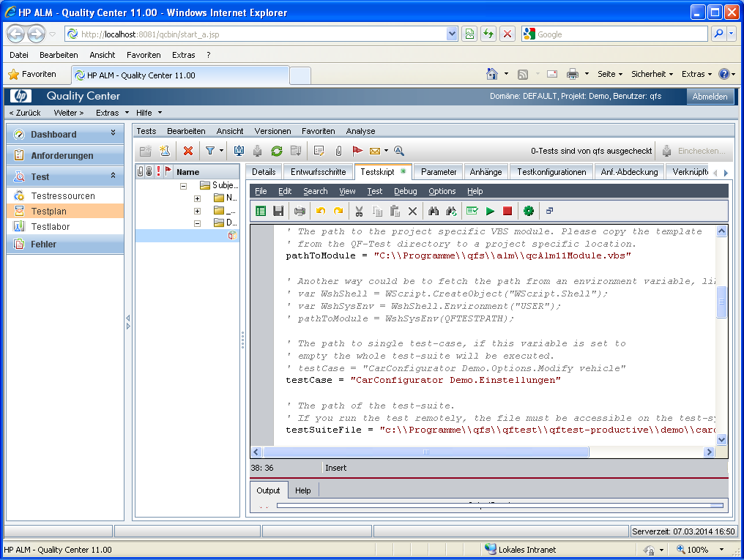744x560 pixels.
Task: Collapse the Dashboard sidebar section
Action: [x=113, y=133]
